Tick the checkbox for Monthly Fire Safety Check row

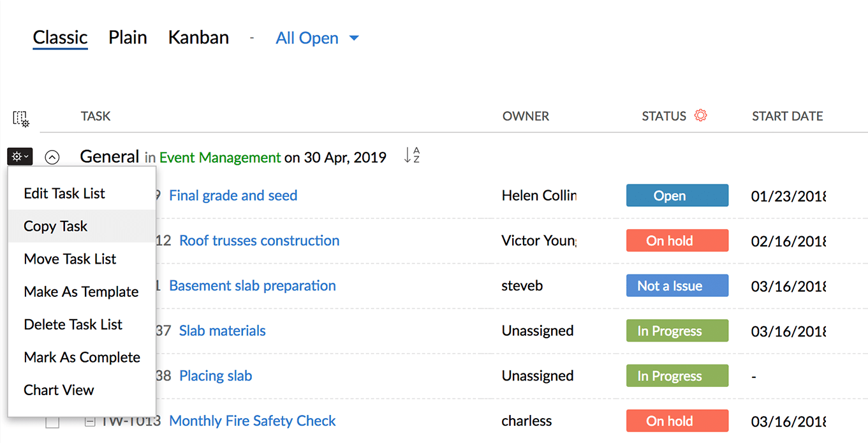point(52,421)
